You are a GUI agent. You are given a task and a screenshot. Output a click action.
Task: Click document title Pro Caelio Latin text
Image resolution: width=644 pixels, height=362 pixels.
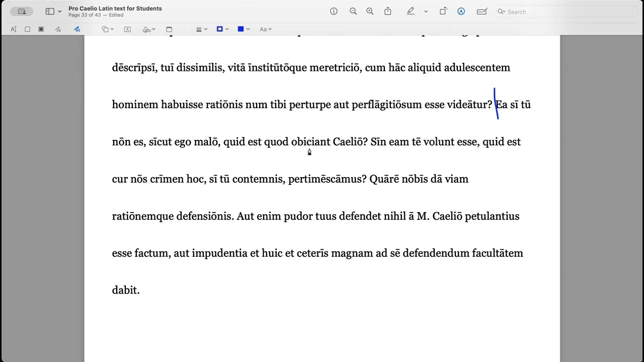(115, 9)
